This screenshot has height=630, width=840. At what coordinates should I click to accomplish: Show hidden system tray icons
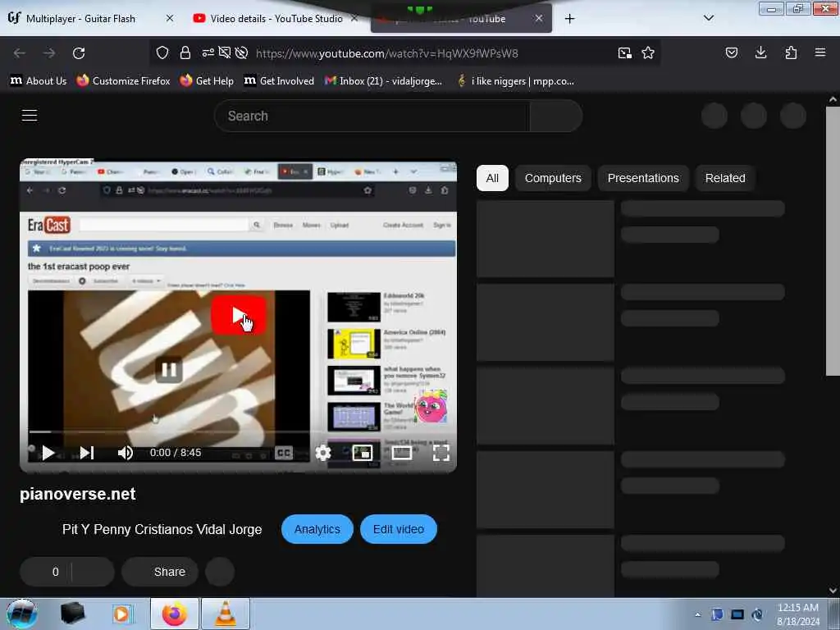tap(697, 614)
